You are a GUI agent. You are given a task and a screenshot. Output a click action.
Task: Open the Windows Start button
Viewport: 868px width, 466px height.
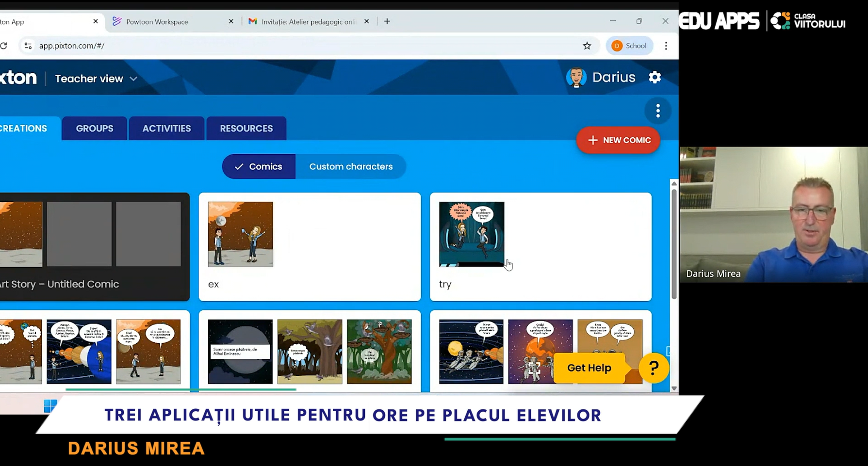(50, 406)
